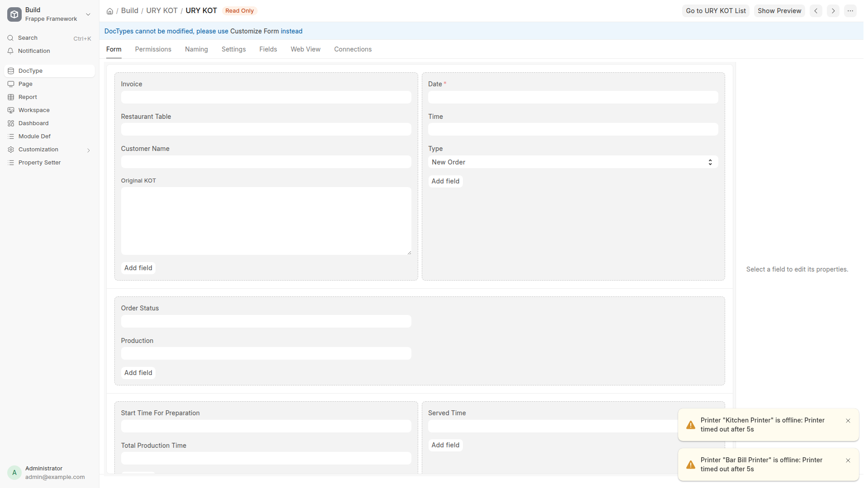
Task: Open the three-dots more menu
Action: click(850, 11)
